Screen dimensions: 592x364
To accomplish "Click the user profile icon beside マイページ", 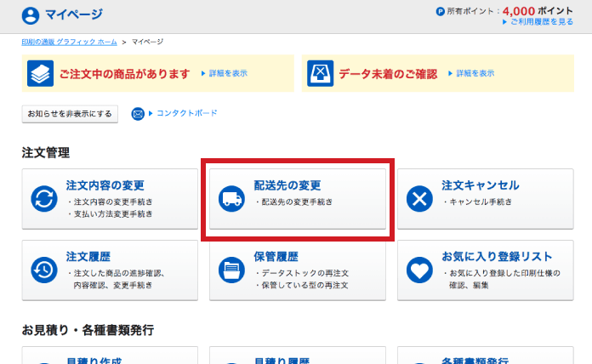I will pyautogui.click(x=31, y=14).
